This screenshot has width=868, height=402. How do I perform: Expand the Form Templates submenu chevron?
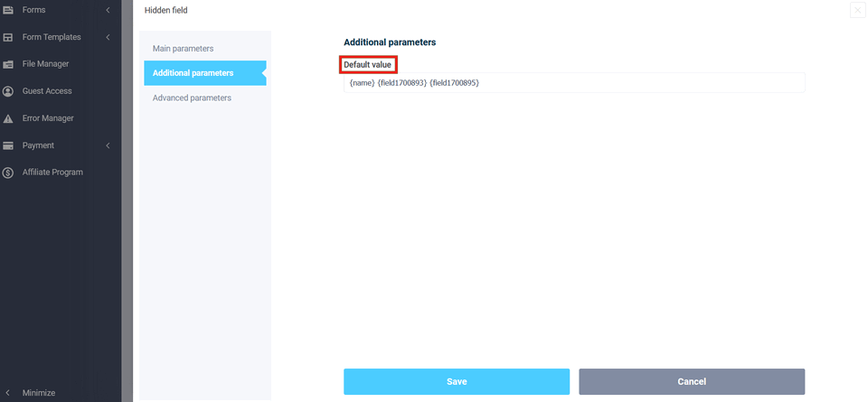pos(108,37)
